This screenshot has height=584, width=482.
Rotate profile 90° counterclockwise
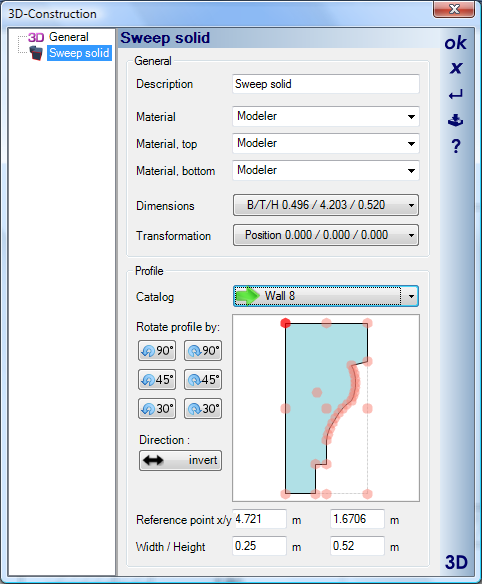[x=157, y=350]
